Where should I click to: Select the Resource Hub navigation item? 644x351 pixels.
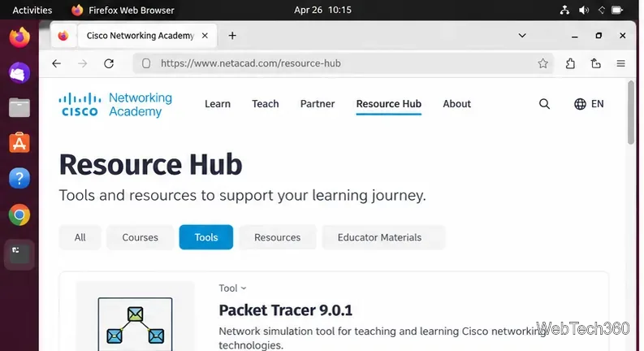point(388,104)
